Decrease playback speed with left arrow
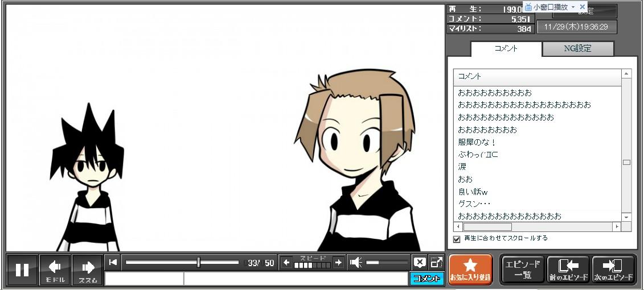This screenshot has width=644, height=290. click(286, 262)
